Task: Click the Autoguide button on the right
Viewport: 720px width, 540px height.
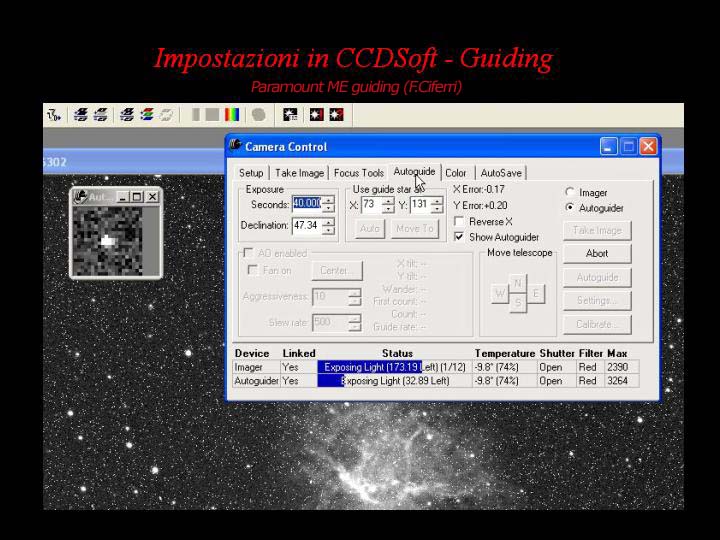Action: tap(597, 277)
